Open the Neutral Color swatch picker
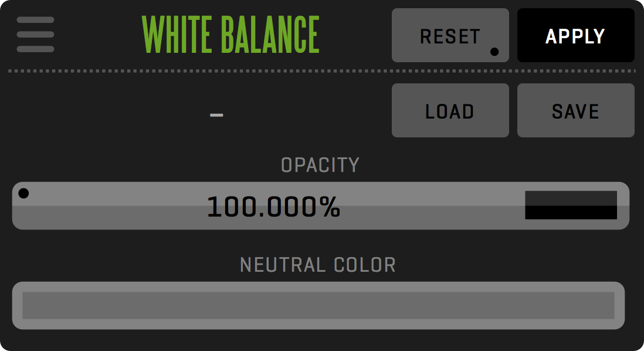Viewport: 644px width, 351px height. 318,306
